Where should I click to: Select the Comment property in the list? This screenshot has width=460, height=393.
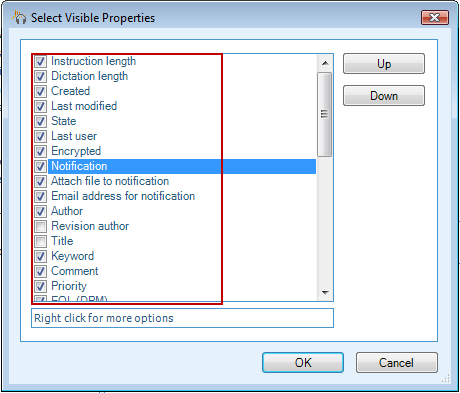(x=75, y=271)
